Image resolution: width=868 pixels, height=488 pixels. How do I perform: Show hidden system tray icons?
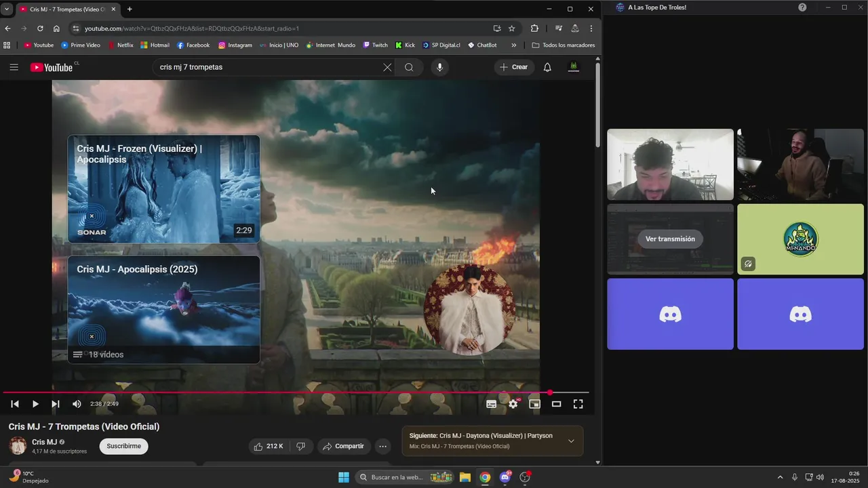click(780, 477)
